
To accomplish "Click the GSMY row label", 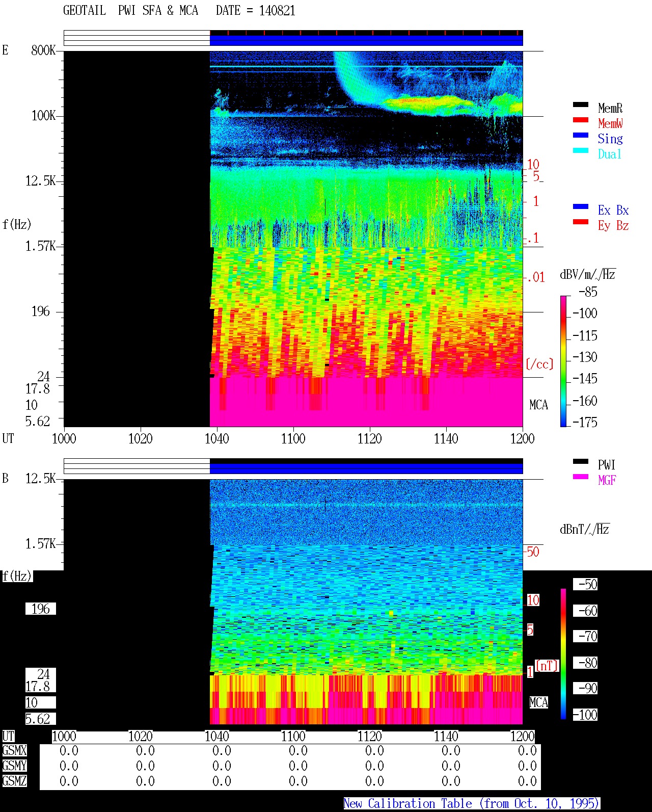I will pyautogui.click(x=14, y=766).
